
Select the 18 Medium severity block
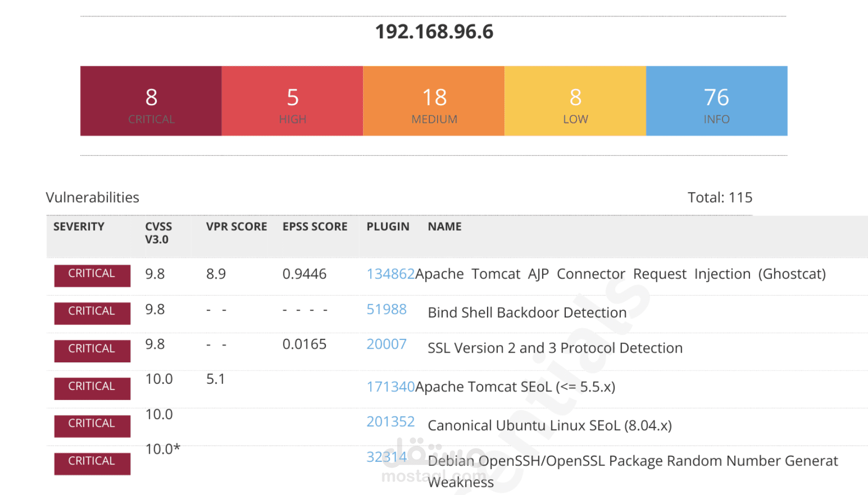[434, 101]
